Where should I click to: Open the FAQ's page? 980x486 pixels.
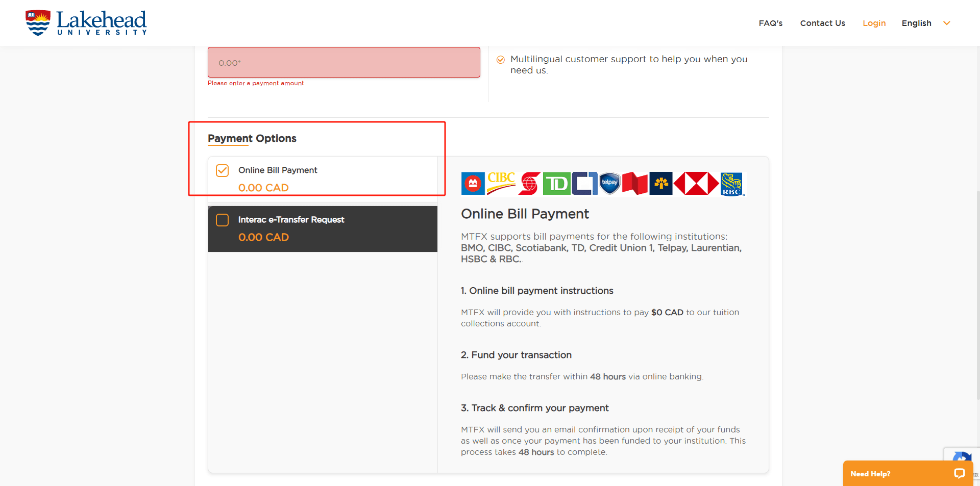(771, 23)
